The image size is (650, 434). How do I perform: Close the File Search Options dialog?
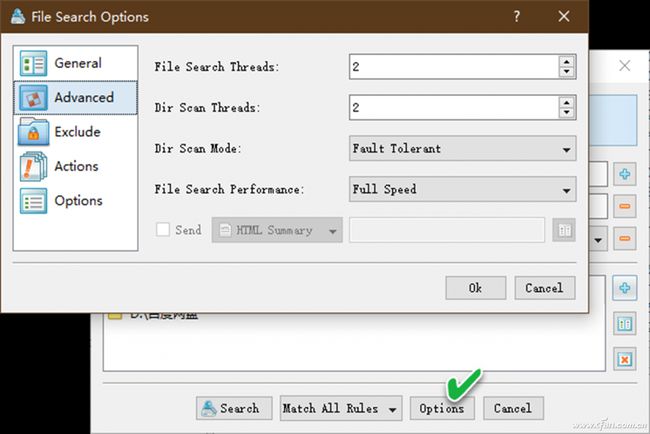click(x=564, y=17)
